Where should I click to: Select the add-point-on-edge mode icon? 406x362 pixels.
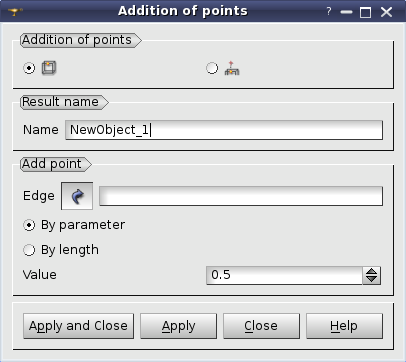[49, 68]
